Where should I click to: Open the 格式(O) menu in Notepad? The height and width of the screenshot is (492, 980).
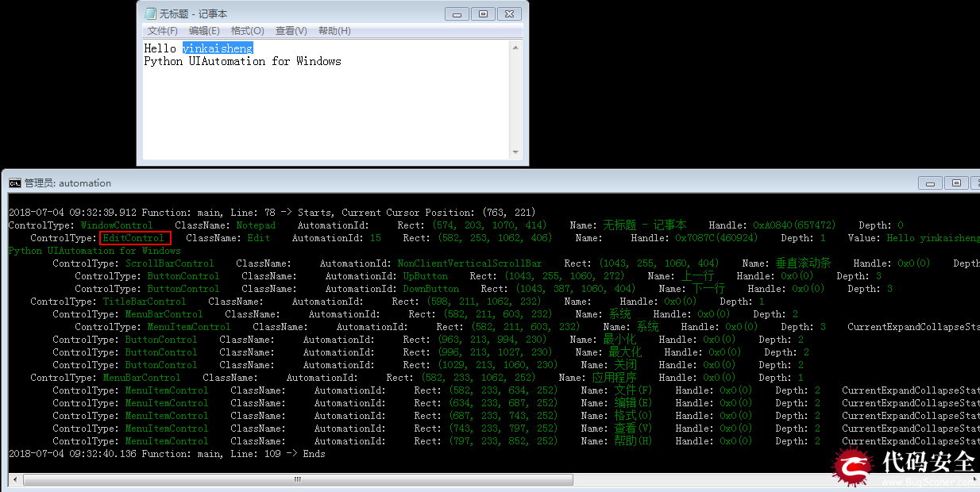(247, 31)
